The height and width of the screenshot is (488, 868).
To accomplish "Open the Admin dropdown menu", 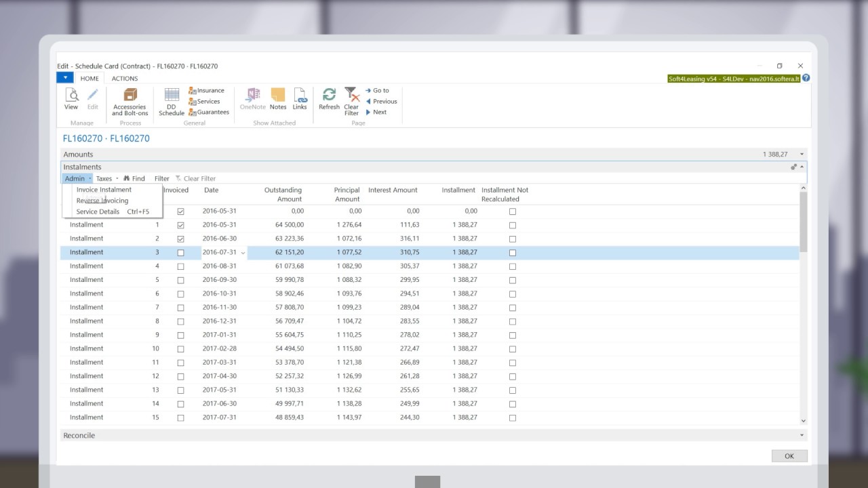I will point(78,178).
